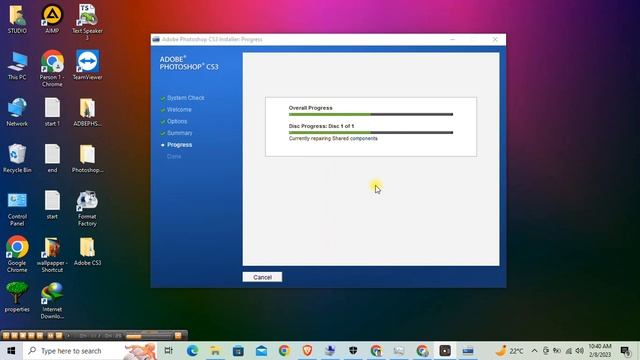Open the Adobe CS3 folder

tap(87, 252)
